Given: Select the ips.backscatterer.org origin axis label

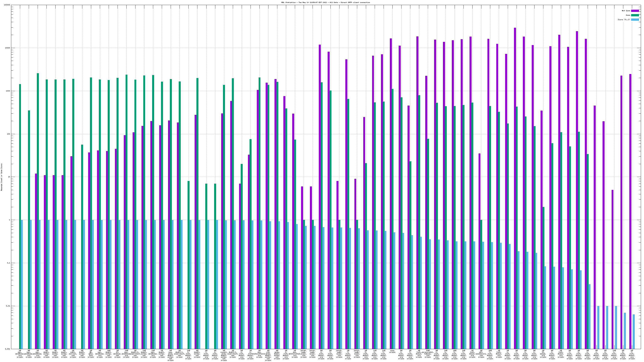Looking at the screenshot, I should pyautogui.click(x=259, y=354).
